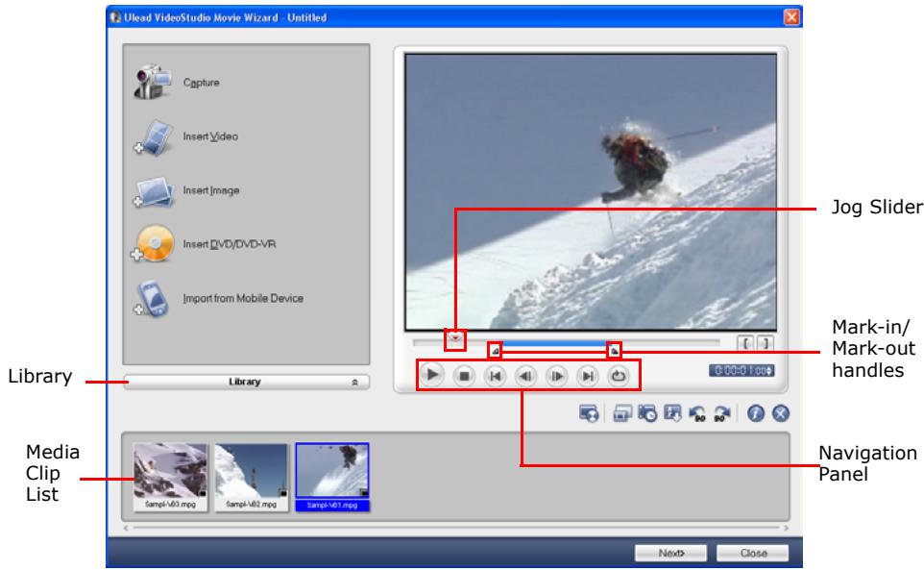Image resolution: width=924 pixels, height=570 pixels.
Task: Select the Sampl-V01.mpg thumbnail
Action: 332,476
